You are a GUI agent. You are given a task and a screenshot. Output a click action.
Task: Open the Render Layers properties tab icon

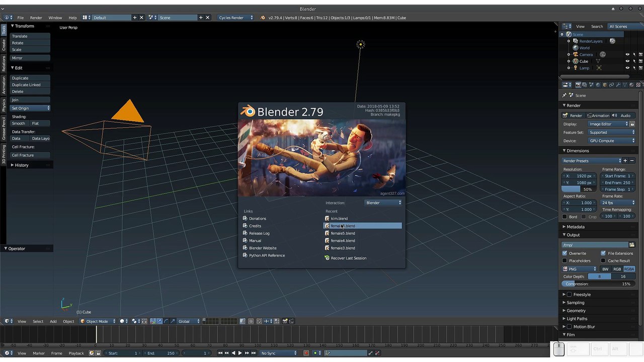(x=585, y=84)
